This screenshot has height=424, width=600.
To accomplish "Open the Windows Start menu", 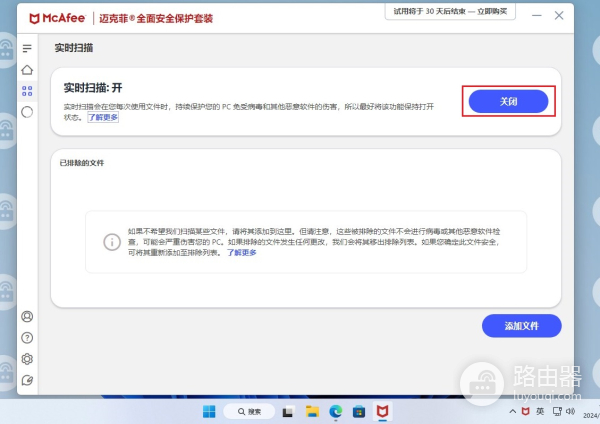I will (209, 412).
